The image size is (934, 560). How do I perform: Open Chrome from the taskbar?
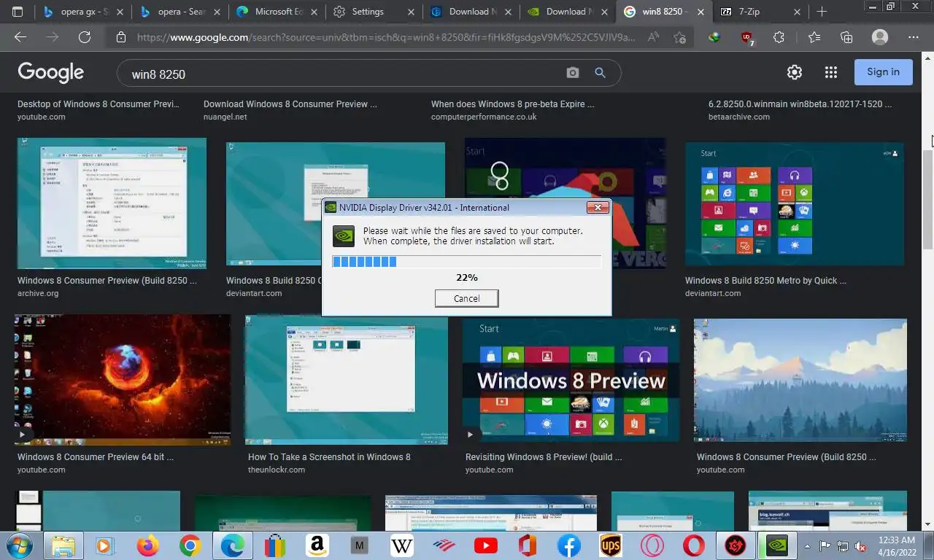pyautogui.click(x=190, y=545)
